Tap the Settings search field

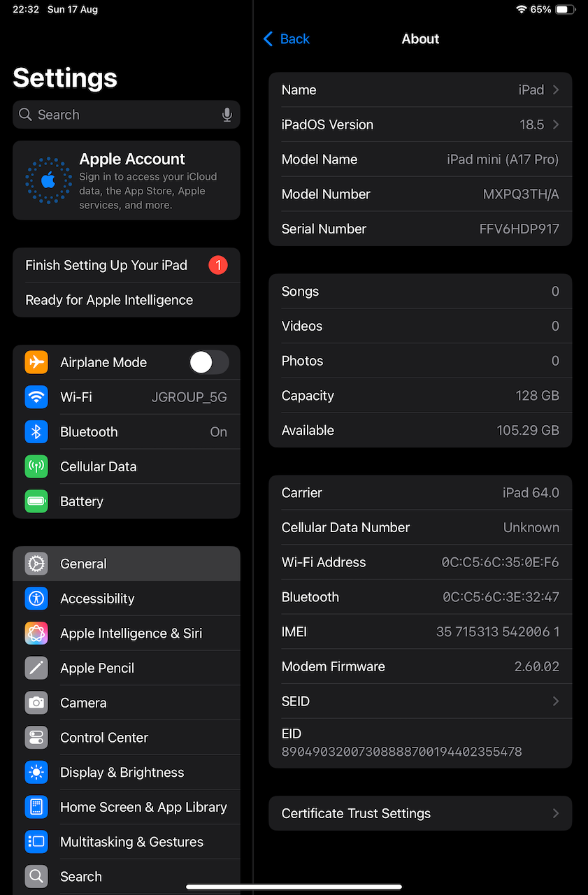click(x=127, y=115)
